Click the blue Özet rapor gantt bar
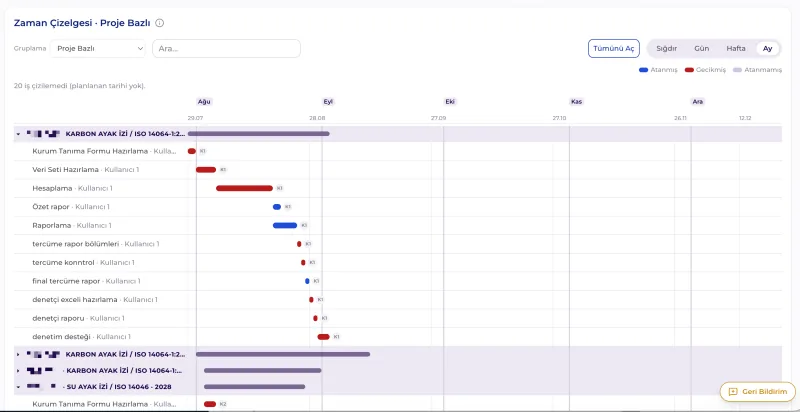 click(277, 207)
